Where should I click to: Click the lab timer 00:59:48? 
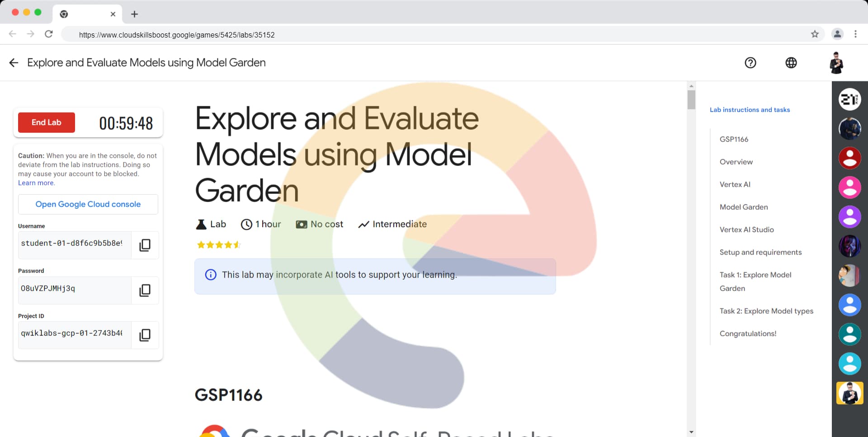(x=126, y=123)
